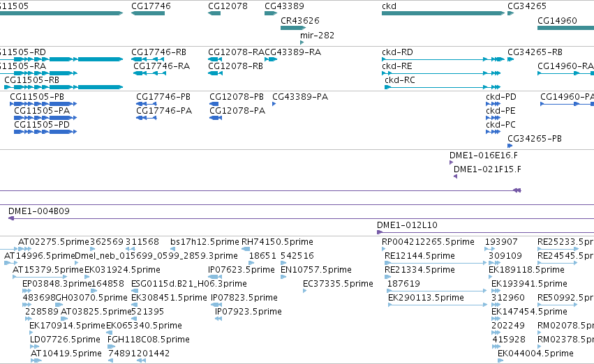Click the ckd-PE protein label
594x364 pixels.
(500, 111)
